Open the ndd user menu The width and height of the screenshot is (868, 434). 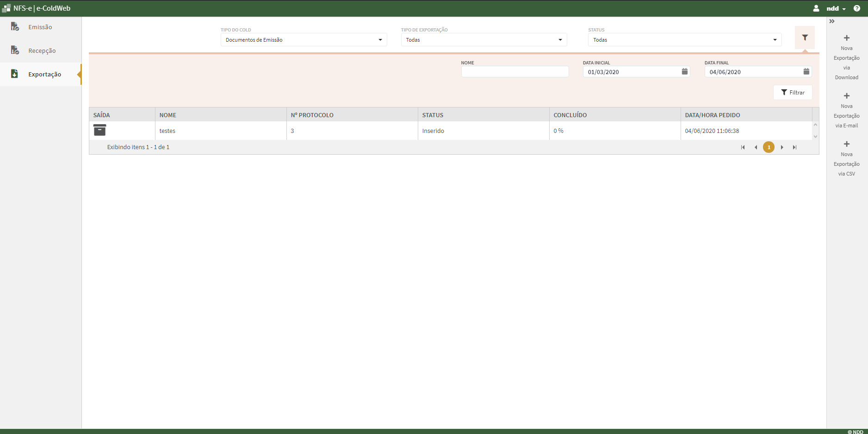point(835,8)
